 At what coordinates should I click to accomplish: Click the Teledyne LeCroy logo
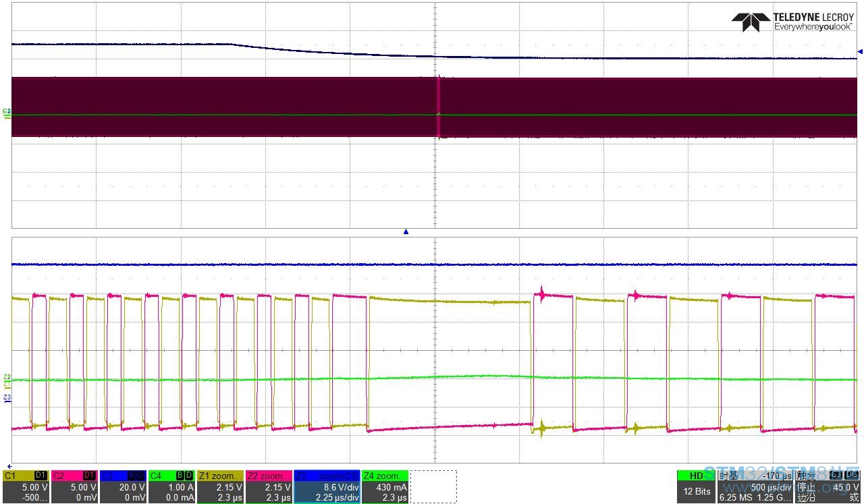click(x=792, y=22)
